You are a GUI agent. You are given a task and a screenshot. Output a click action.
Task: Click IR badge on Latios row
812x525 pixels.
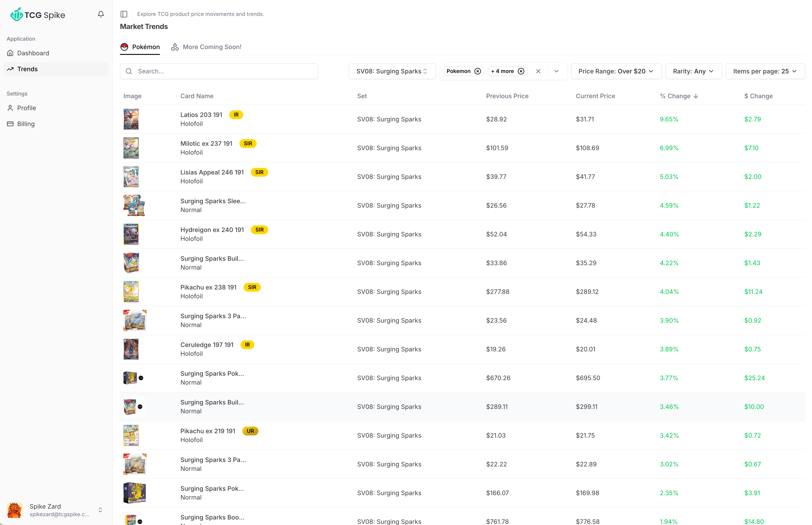[236, 115]
